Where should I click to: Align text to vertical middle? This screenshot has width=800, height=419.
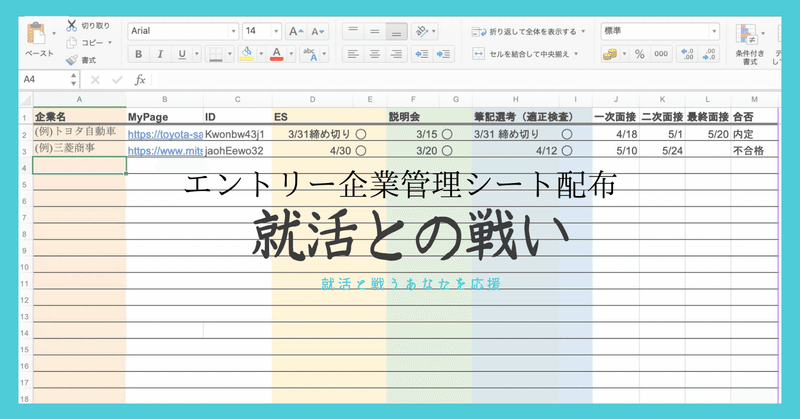374,32
